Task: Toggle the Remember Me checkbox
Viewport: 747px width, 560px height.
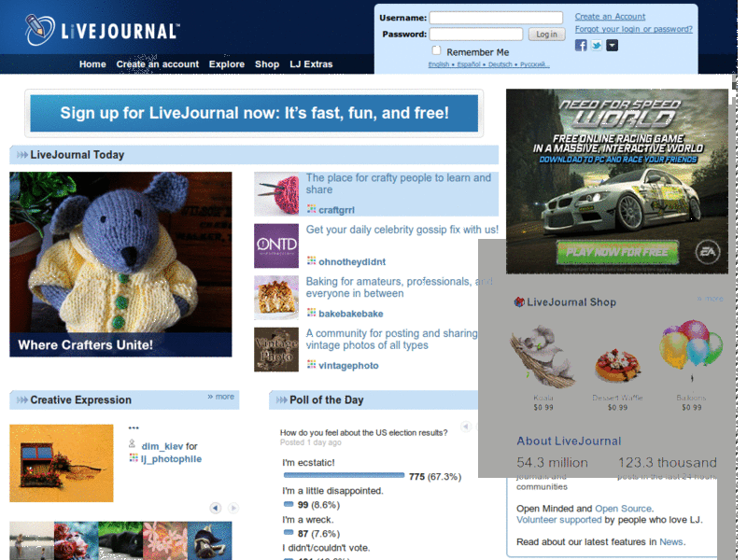Action: [x=436, y=50]
